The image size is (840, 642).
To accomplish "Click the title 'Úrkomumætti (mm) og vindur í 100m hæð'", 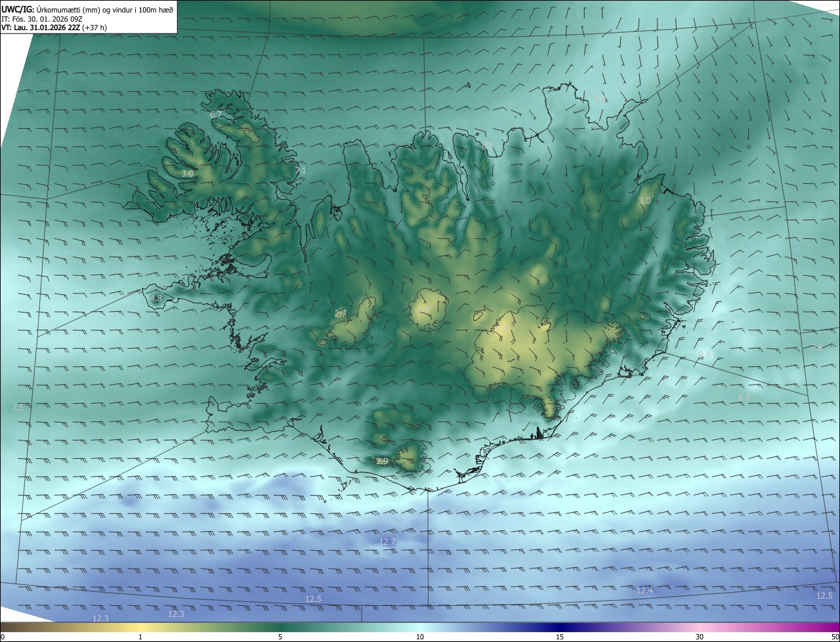I will [x=104, y=9].
